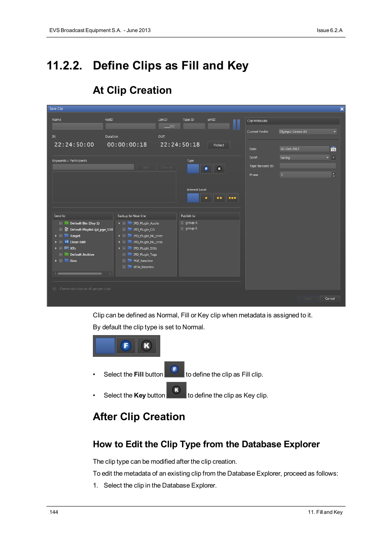Image resolution: width=392 pixels, height=555 pixels.
Task: Click the green Default Archive icon
Action: click(67, 254)
